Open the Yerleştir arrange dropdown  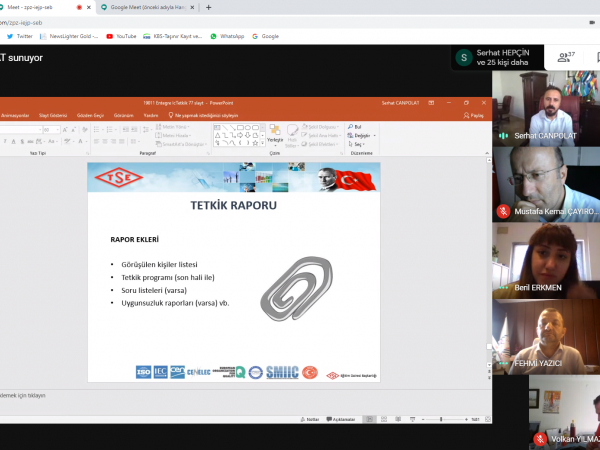click(275, 135)
